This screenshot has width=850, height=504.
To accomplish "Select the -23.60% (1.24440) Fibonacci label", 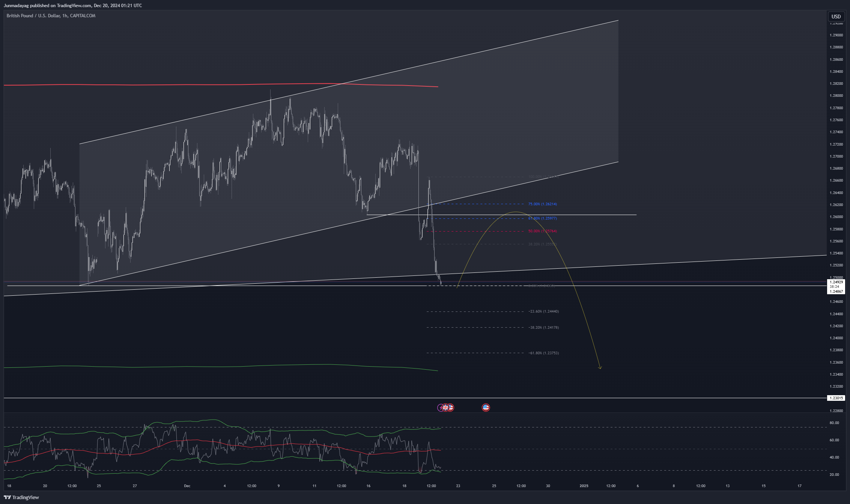I will coord(543,311).
